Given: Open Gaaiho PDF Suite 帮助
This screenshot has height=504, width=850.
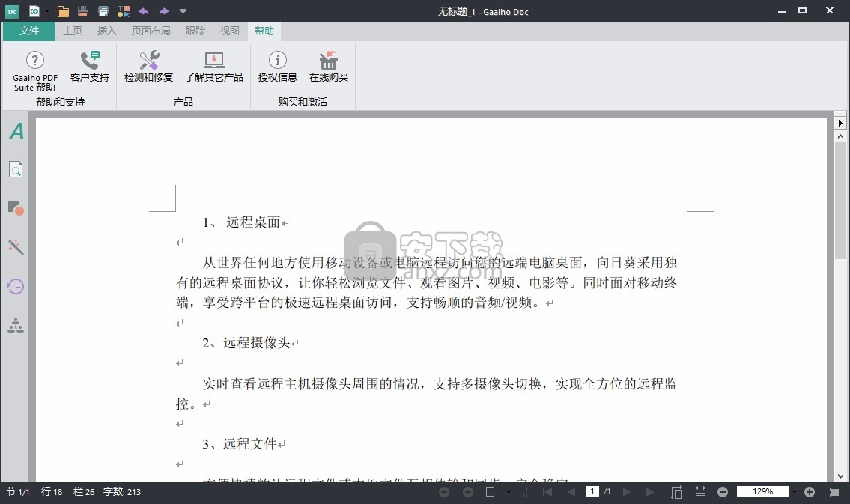Looking at the screenshot, I should pyautogui.click(x=34, y=71).
